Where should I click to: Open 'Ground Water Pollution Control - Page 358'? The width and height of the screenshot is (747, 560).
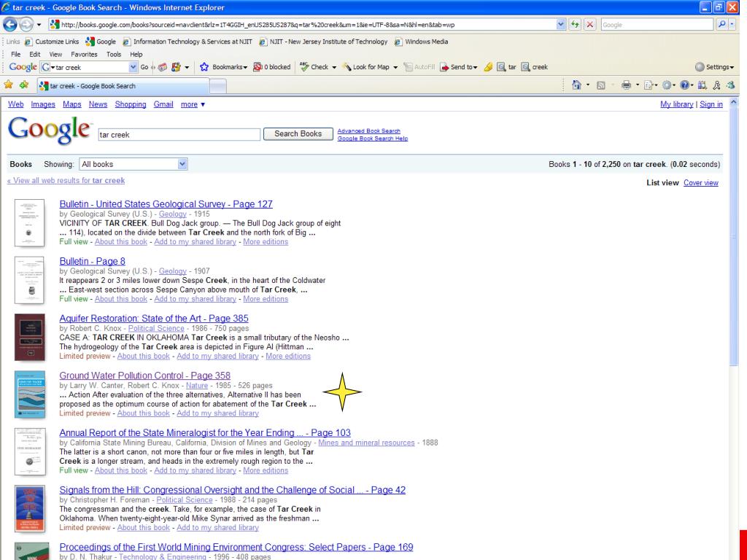click(x=145, y=376)
